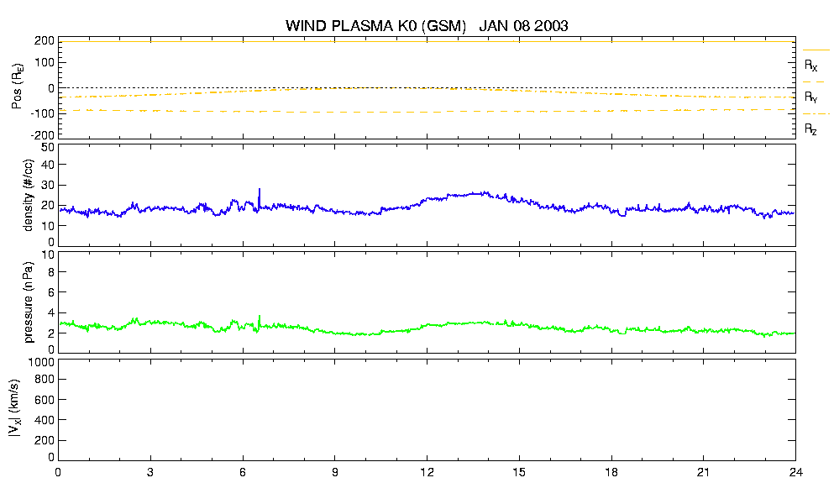Click the |Vx| (km/s) axis label
This screenshot has height=504, width=834.
[14, 409]
